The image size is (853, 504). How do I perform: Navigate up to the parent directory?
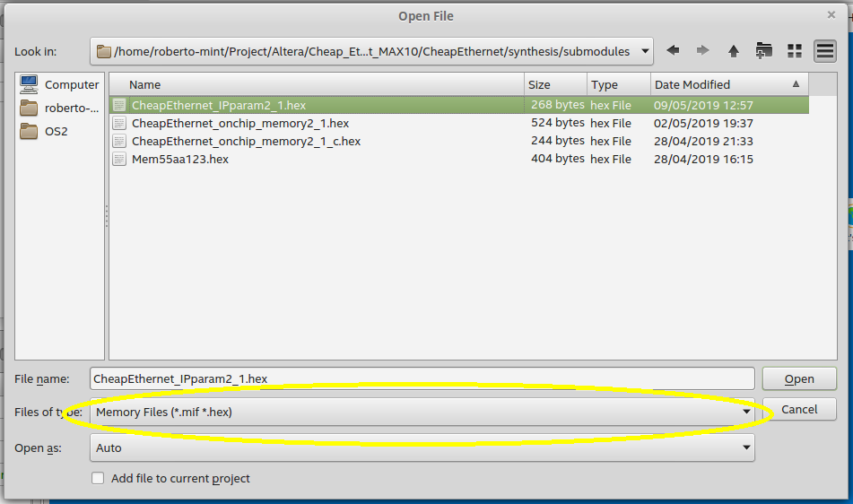tap(734, 51)
